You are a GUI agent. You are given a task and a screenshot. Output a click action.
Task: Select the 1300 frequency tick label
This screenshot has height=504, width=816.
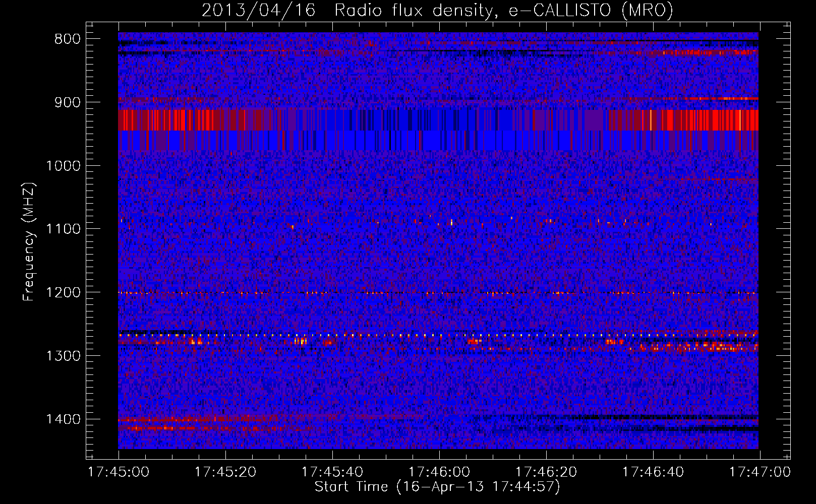63,356
